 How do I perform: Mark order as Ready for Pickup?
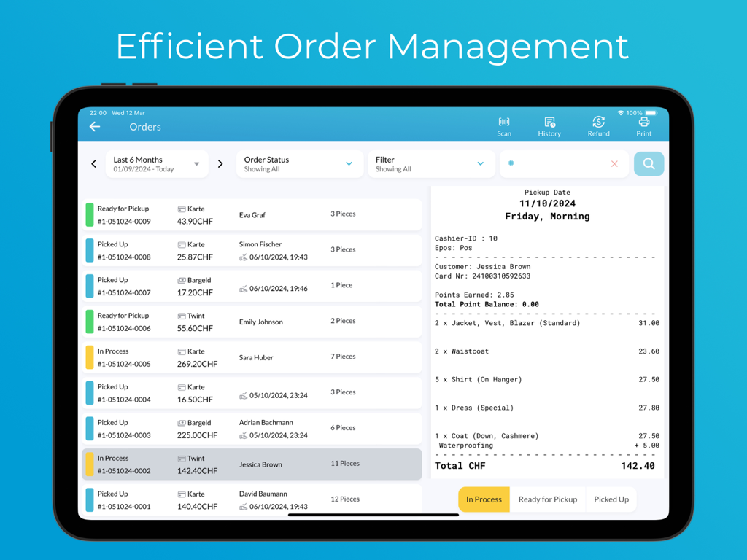tap(547, 499)
